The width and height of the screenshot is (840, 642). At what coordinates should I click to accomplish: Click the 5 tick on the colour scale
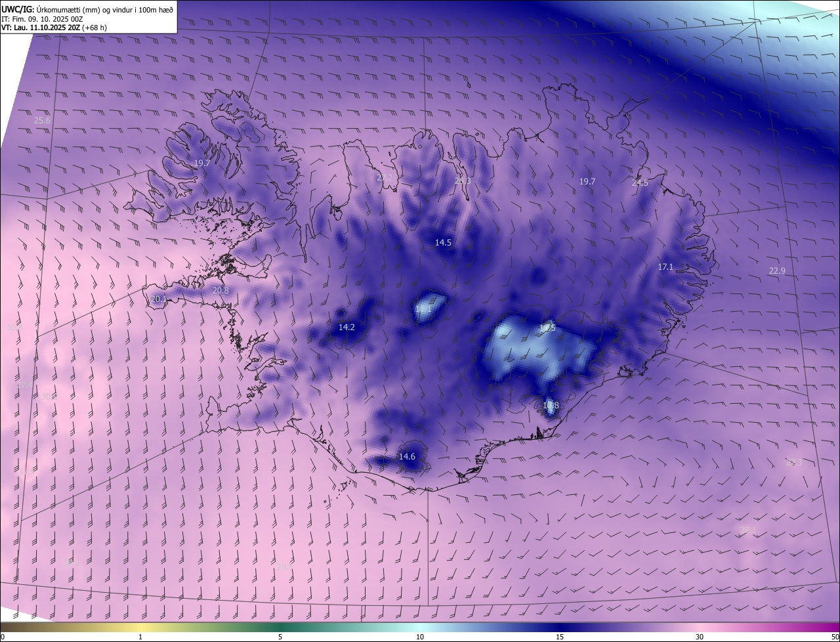click(280, 637)
